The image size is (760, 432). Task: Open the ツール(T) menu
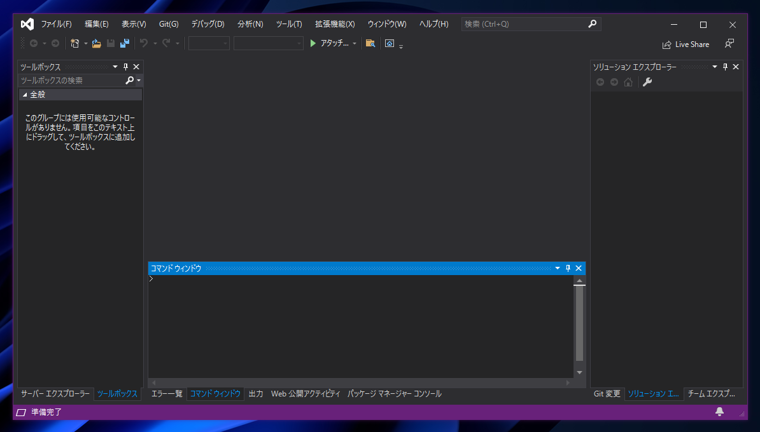click(x=289, y=24)
